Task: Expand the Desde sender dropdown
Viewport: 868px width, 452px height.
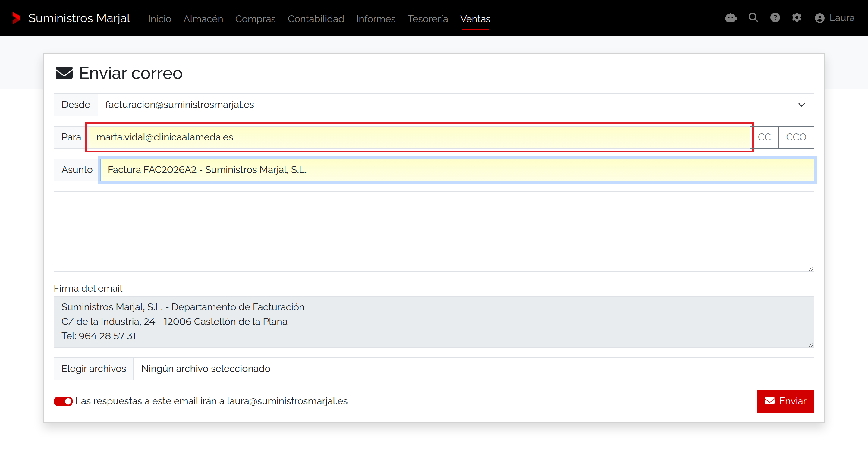Action: 456,105
